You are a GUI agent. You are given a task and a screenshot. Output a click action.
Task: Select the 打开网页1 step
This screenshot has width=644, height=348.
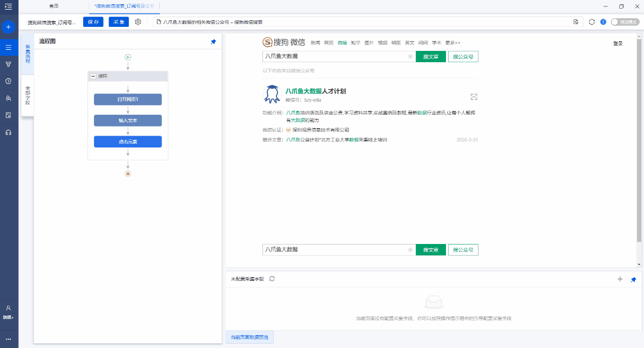coord(128,99)
